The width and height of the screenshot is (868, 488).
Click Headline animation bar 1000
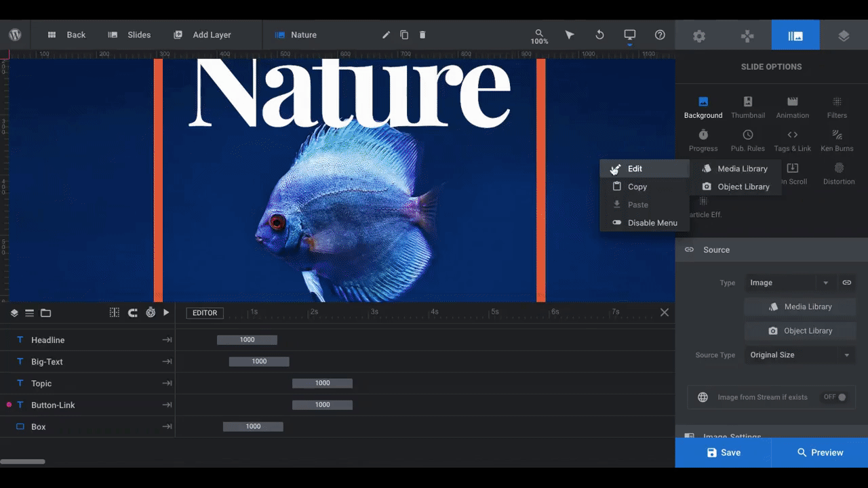(247, 340)
